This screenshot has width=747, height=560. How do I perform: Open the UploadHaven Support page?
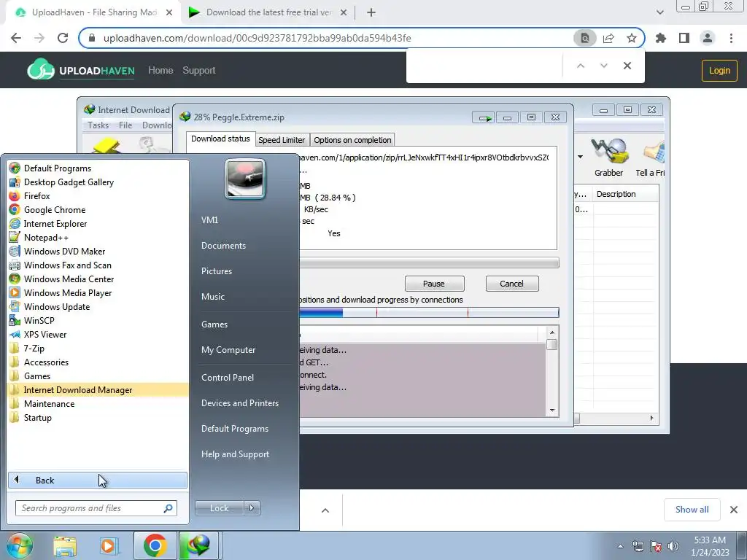(198, 71)
